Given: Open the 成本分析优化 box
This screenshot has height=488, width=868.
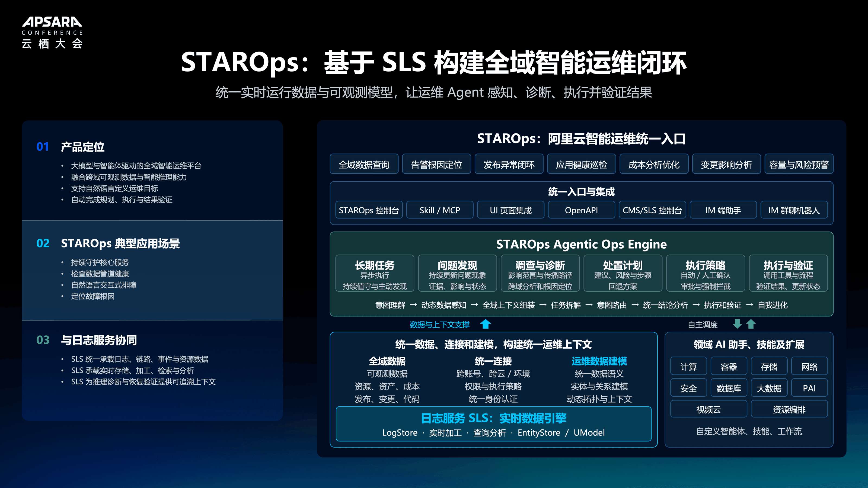Looking at the screenshot, I should tap(654, 164).
